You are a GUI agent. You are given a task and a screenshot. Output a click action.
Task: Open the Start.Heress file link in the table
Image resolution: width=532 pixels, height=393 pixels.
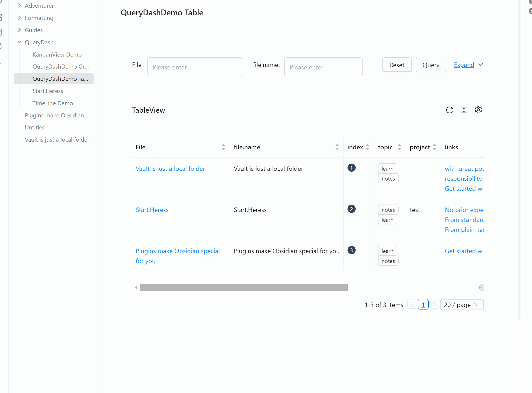152,210
